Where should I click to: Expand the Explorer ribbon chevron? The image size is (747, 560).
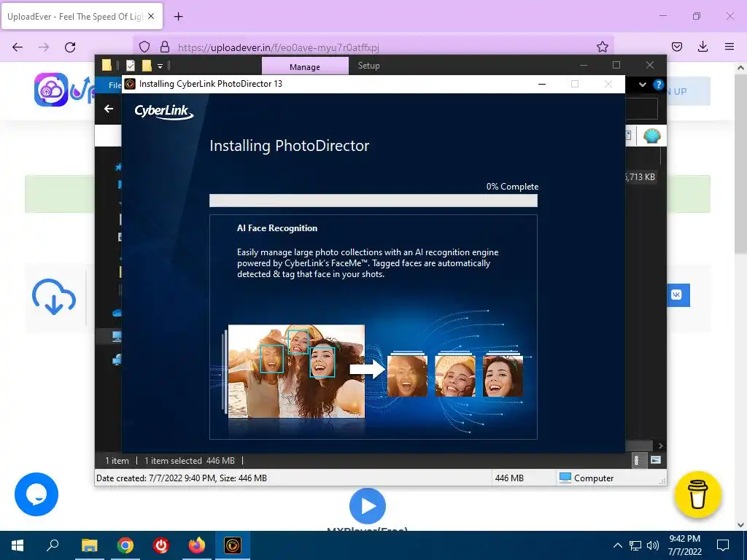(x=643, y=85)
